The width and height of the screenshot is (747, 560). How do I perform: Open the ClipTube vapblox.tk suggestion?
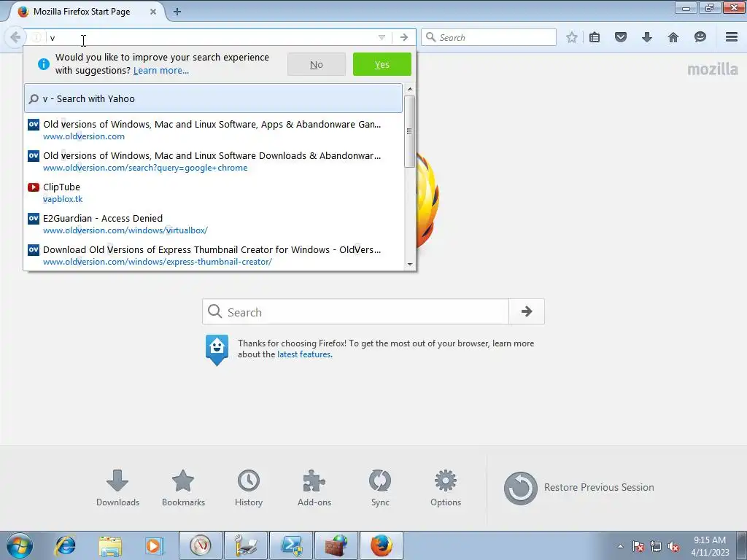(214, 192)
